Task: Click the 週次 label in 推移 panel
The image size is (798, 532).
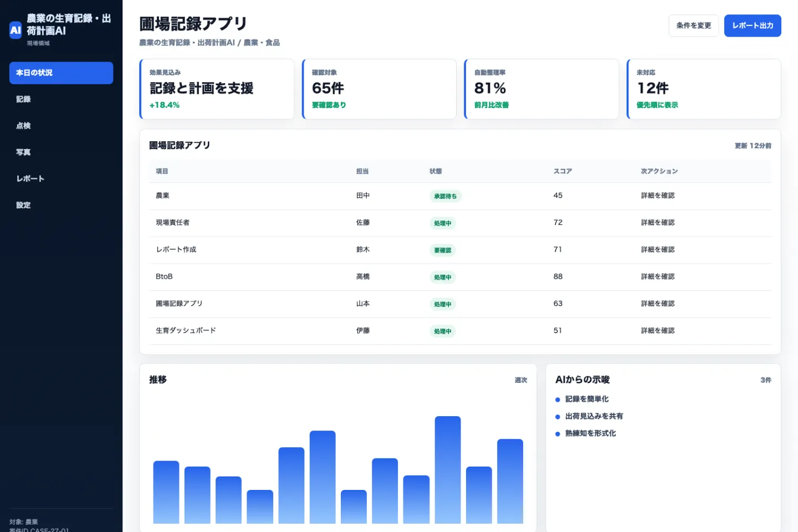Action: (521, 380)
